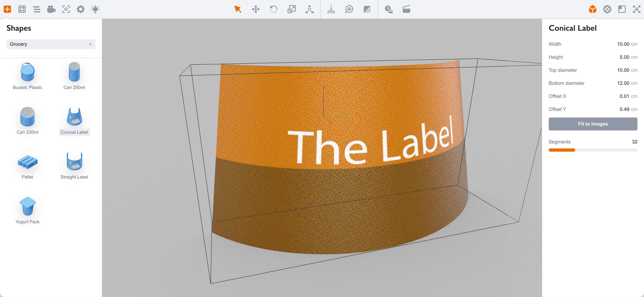This screenshot has width=644, height=297.
Task: Click the drop-to-floor icon
Action: 331,9
